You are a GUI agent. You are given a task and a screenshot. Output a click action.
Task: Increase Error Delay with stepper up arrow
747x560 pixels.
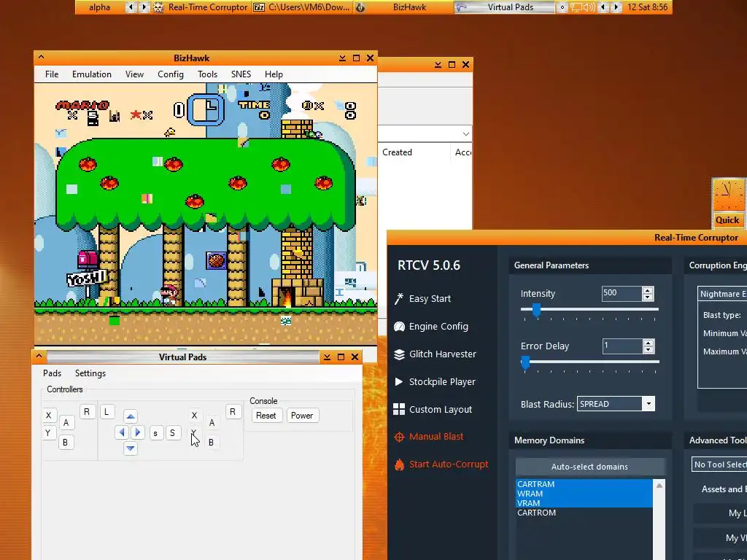tap(648, 343)
